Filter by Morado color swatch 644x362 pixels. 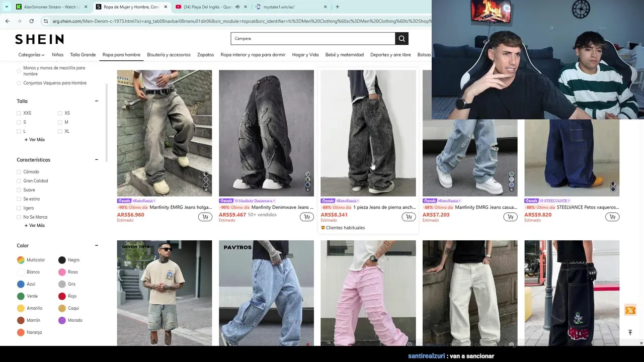point(62,320)
